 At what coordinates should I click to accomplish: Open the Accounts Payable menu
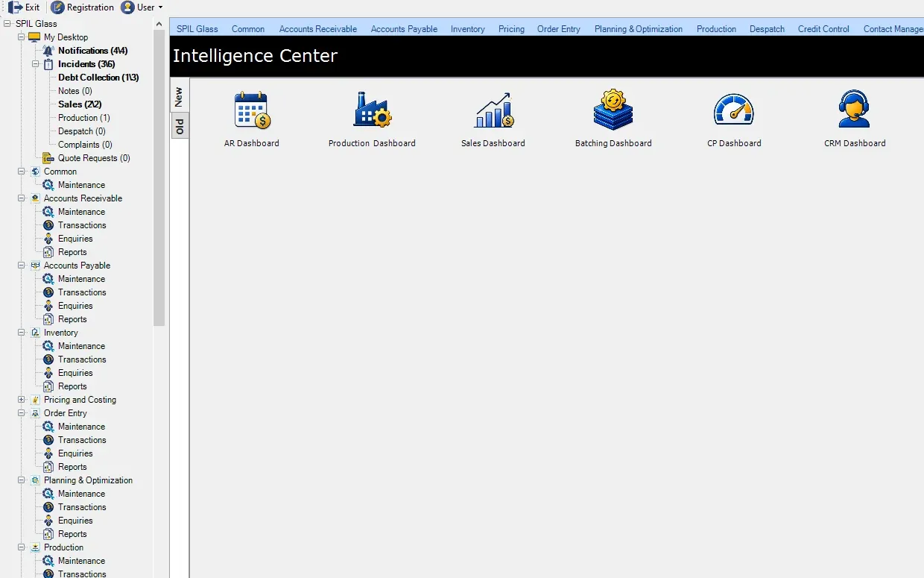(404, 29)
